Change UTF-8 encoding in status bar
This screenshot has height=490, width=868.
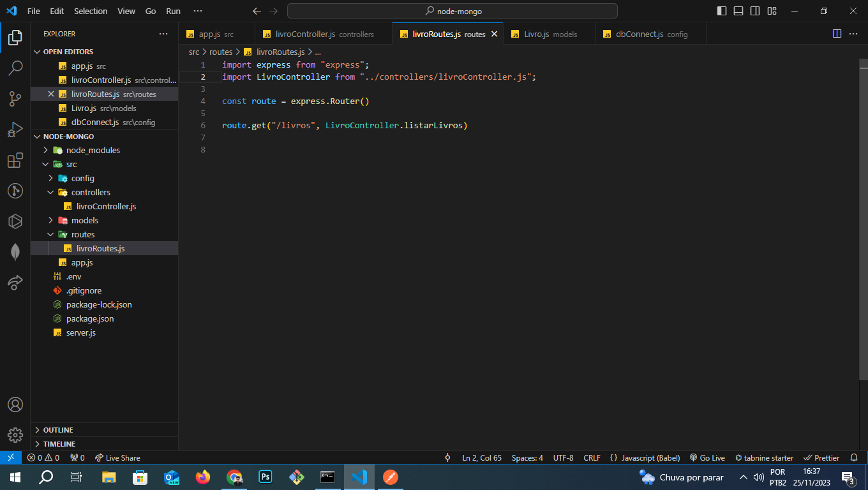564,457
